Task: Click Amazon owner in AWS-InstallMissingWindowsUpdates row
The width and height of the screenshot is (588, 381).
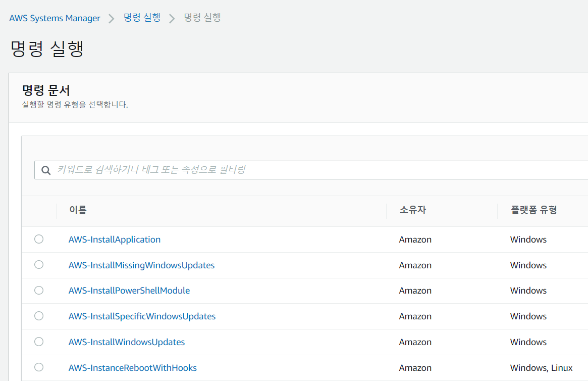Action: tap(415, 265)
